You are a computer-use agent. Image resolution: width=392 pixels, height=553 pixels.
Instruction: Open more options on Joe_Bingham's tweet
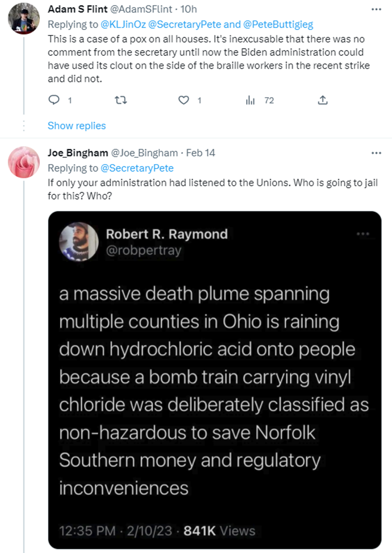coord(376,153)
